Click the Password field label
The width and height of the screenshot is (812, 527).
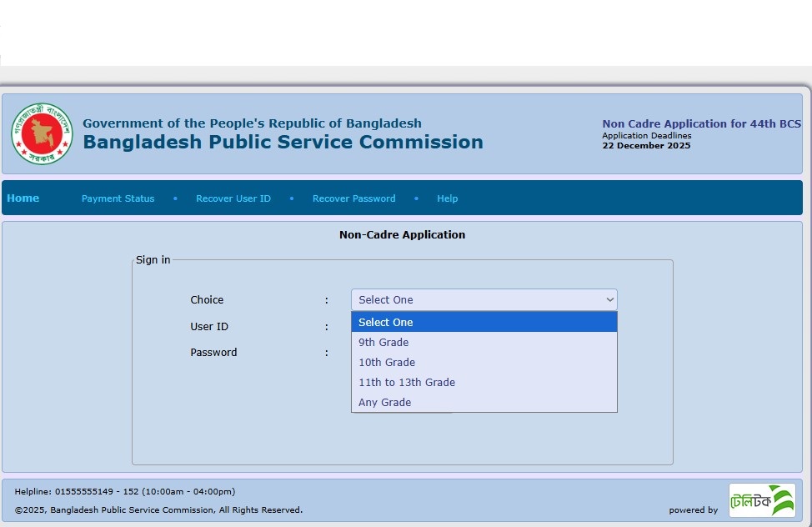213,353
